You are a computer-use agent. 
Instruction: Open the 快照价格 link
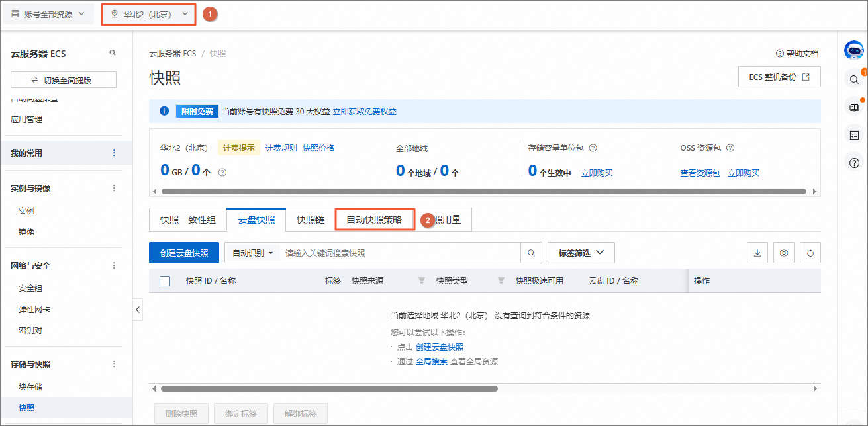(x=318, y=148)
